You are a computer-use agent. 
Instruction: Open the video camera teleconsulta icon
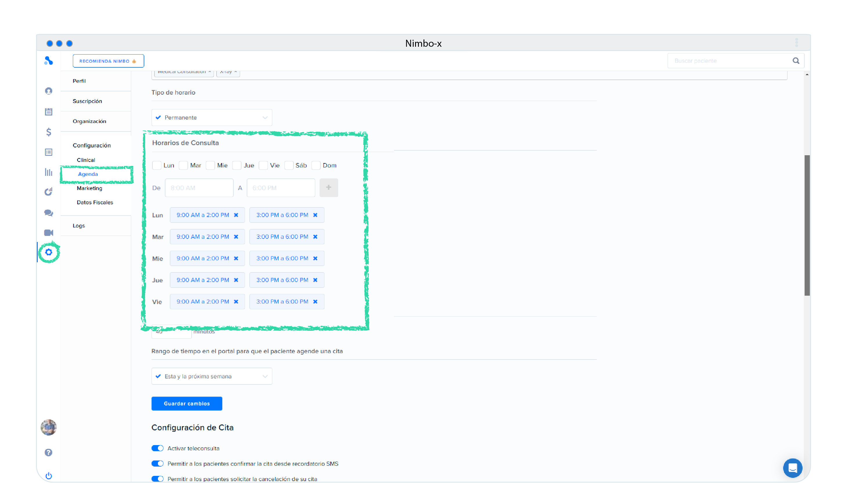pos(48,233)
